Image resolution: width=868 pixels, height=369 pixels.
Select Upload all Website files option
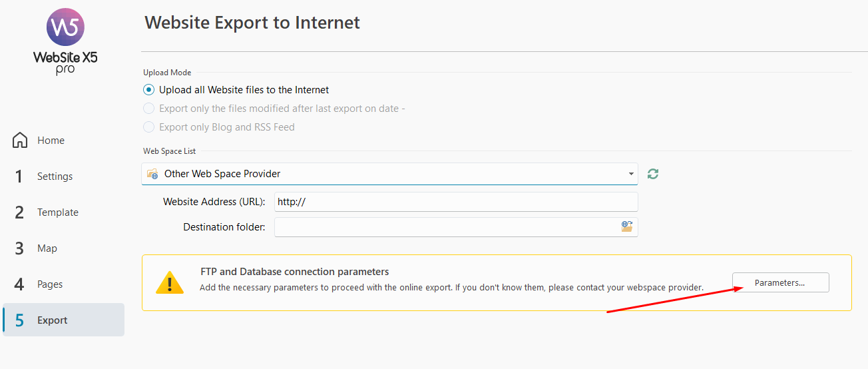149,90
